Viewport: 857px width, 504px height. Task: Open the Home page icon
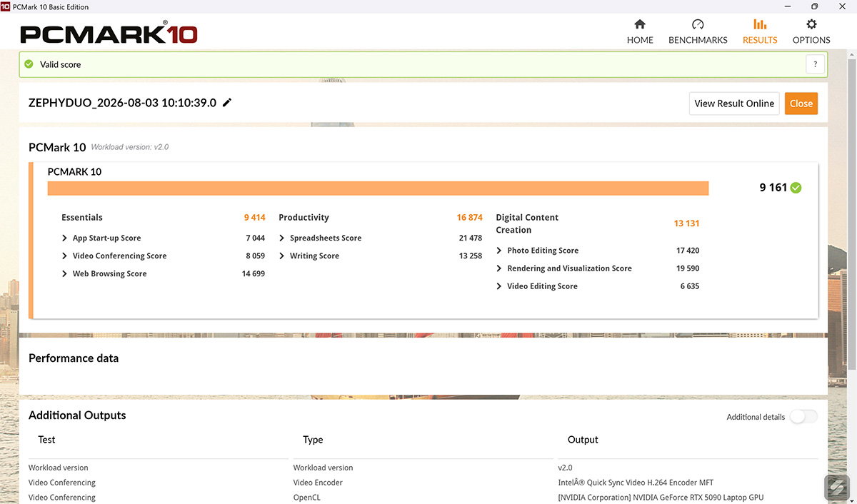(640, 24)
